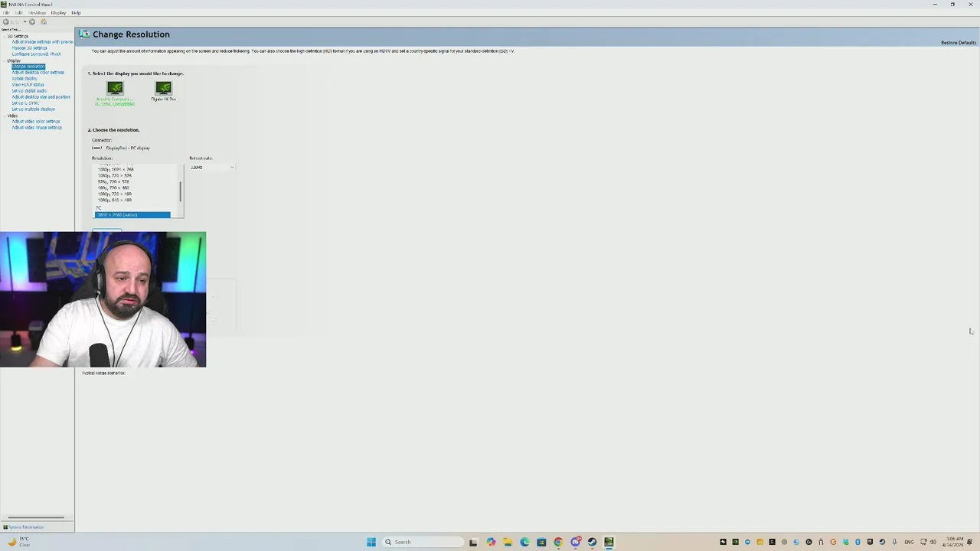The image size is (980, 551).
Task: Click the Steam tray icon
Action: coord(882,542)
